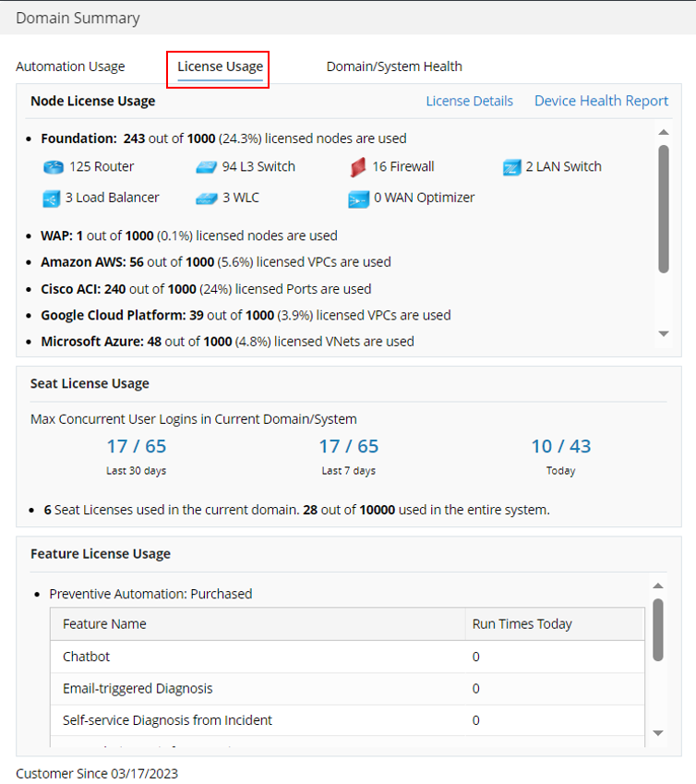Click the 17 / 65 Last 30 days value
This screenshot has width=696, height=784.
tap(137, 447)
